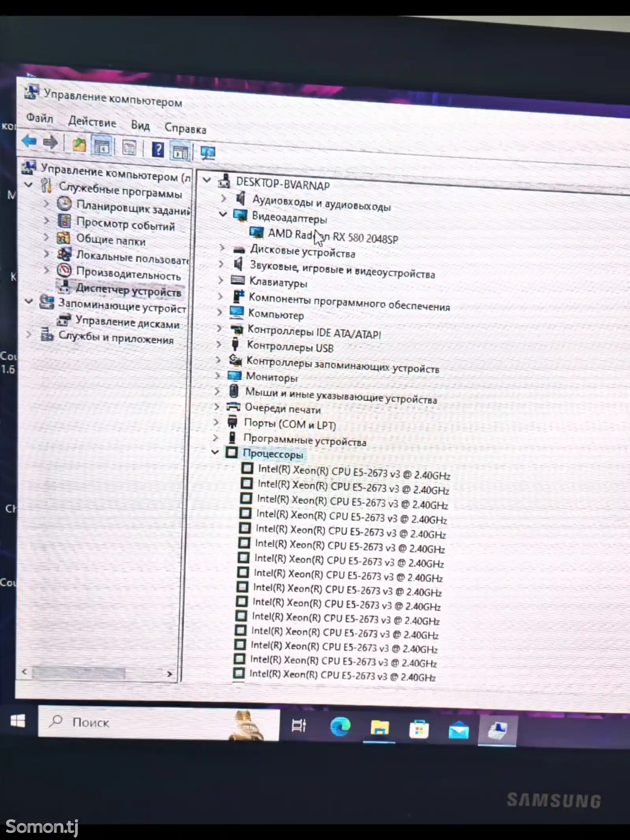The image size is (630, 840).
Task: Click the Scan for hardware changes monitor icon
Action: point(208,153)
